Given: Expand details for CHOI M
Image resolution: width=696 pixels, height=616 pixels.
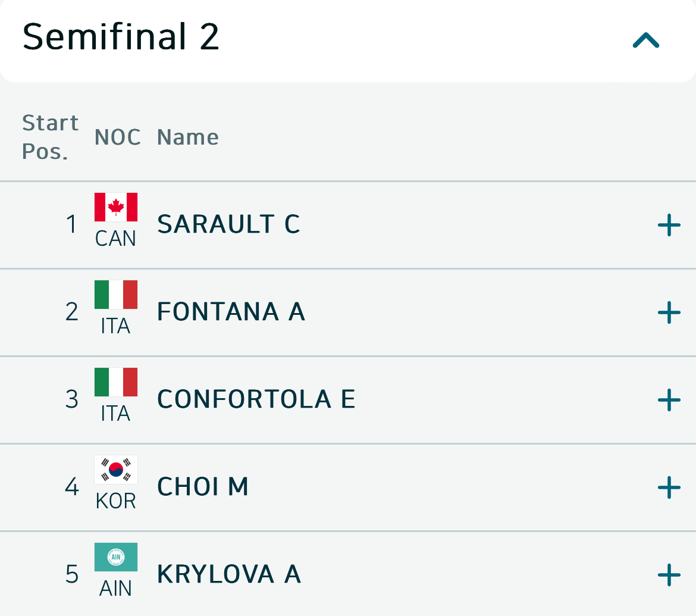Looking at the screenshot, I should pyautogui.click(x=669, y=487).
